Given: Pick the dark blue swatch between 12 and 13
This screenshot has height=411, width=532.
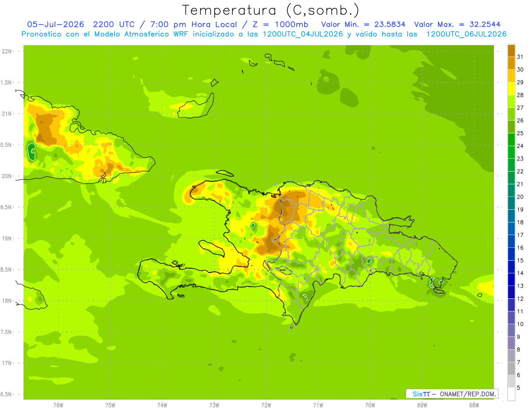Looking at the screenshot, I should coord(511,292).
